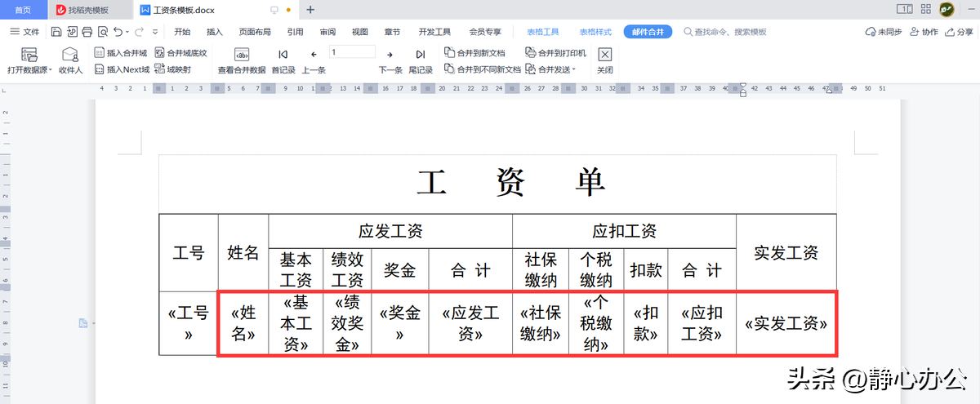Click the new tab plus button
Viewport: 980px width, 404px height.
click(x=310, y=10)
